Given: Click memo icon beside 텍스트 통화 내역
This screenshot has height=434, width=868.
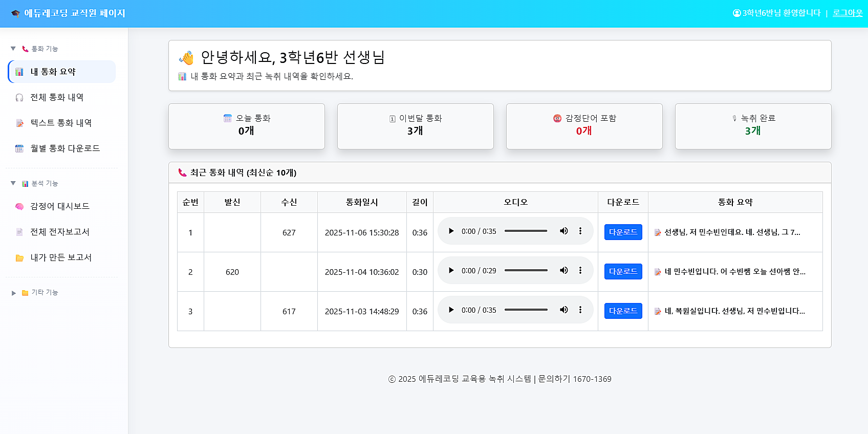Looking at the screenshot, I should pyautogui.click(x=19, y=123).
